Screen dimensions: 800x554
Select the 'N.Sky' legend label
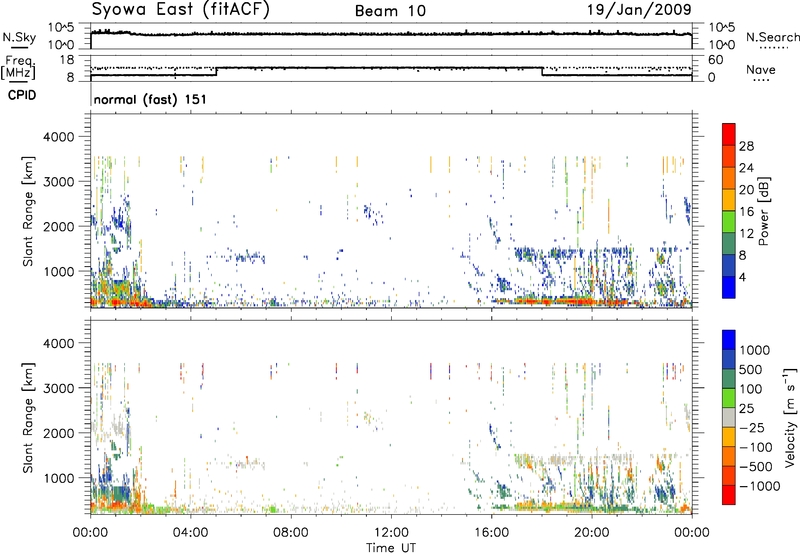[x=19, y=37]
